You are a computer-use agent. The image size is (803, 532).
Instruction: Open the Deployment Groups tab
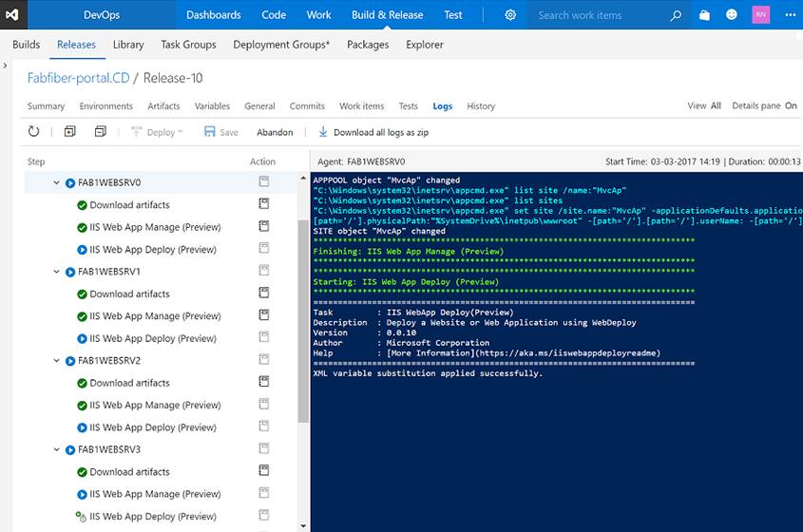[x=281, y=45]
